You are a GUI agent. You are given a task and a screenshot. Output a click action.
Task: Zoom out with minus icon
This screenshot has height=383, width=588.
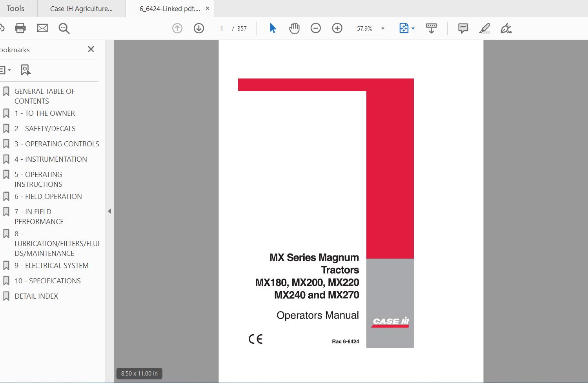(x=315, y=28)
